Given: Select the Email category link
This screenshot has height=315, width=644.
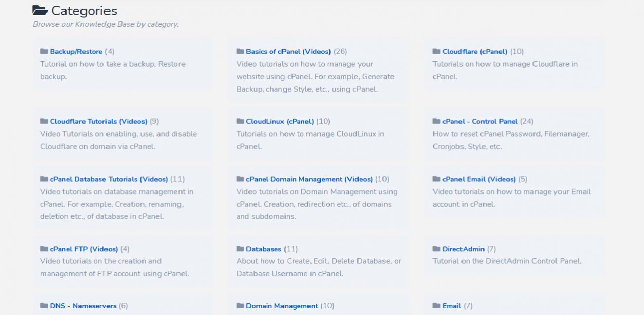Looking at the screenshot, I should point(451,306).
